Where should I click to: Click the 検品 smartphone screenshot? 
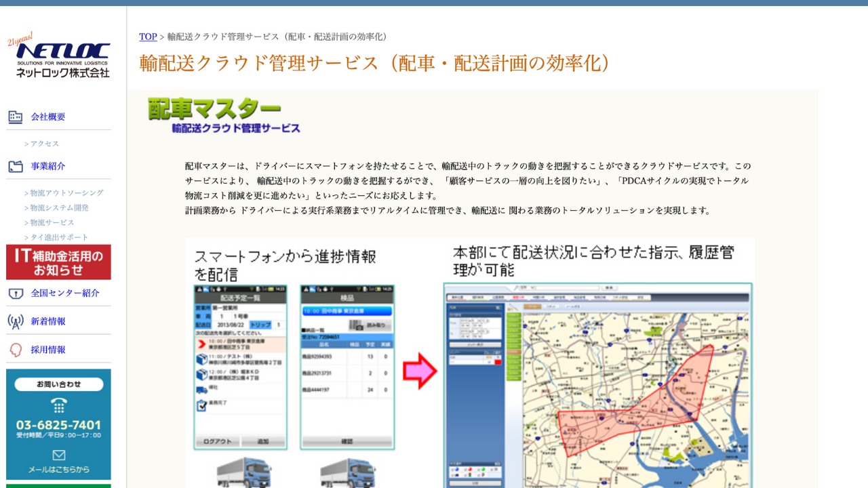point(347,367)
